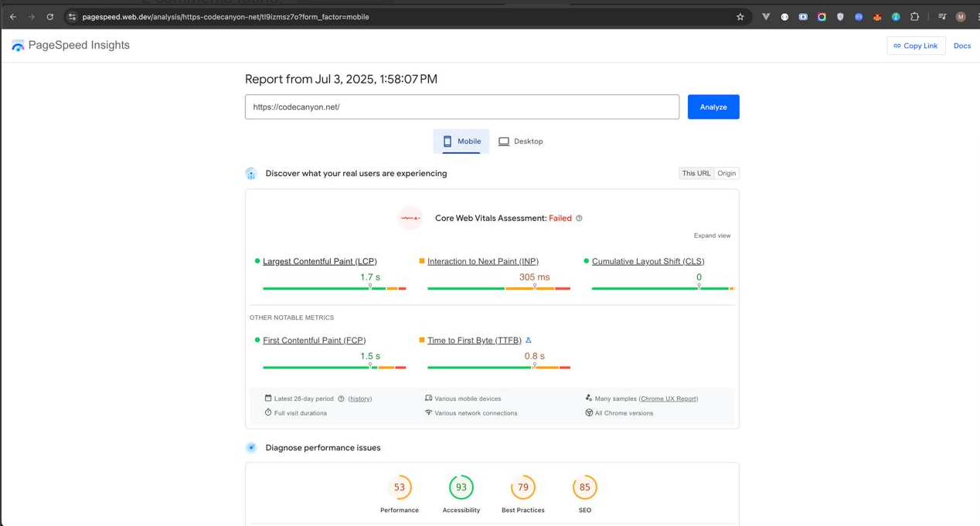Open First Contentful Paint (FCP) link
The width and height of the screenshot is (980, 526).
(314, 340)
